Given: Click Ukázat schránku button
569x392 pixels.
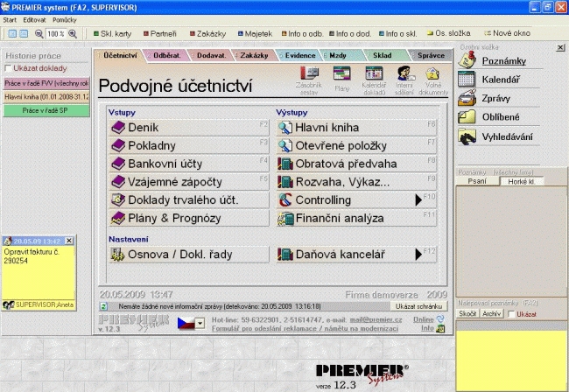Looking at the screenshot, I should (x=419, y=306).
